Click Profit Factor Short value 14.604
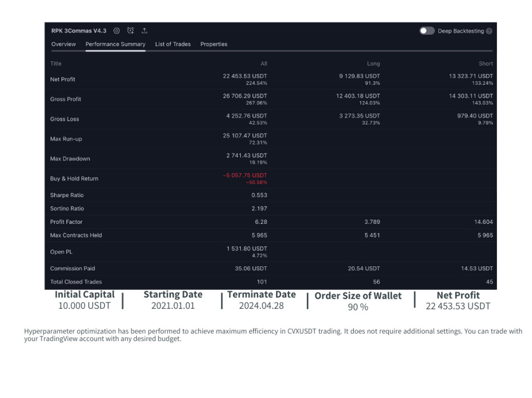532x398 pixels. click(x=484, y=222)
